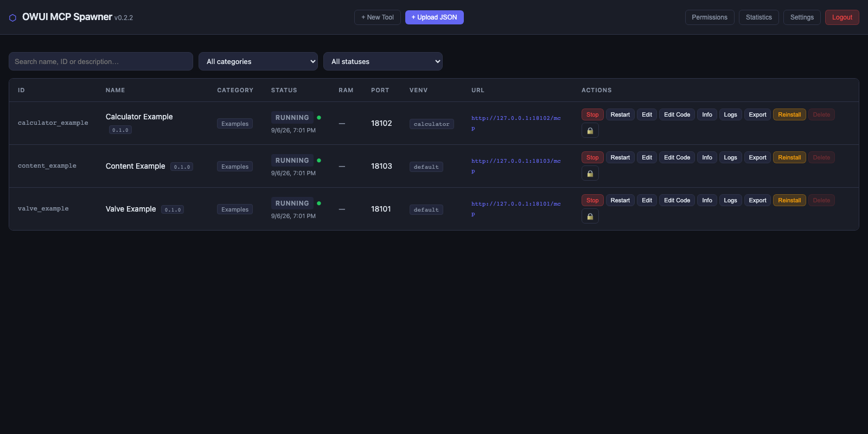The image size is (868, 434).
Task: Click the Calculator Example name
Action: coord(139,117)
